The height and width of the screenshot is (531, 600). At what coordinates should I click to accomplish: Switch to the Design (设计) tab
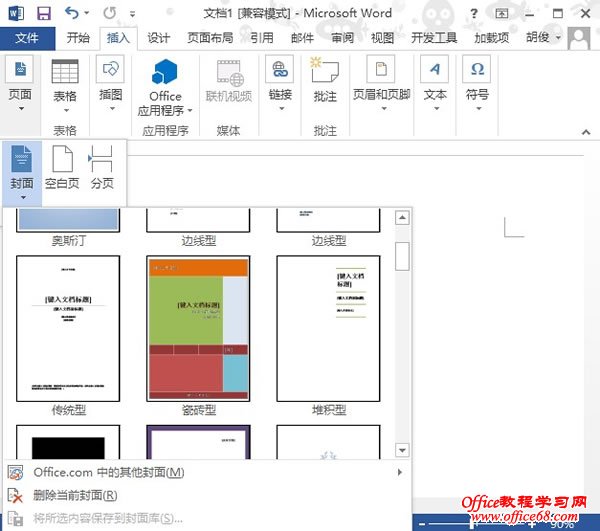[x=158, y=38]
